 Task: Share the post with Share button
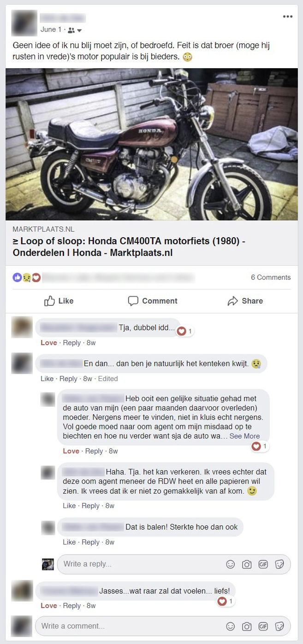tap(245, 301)
